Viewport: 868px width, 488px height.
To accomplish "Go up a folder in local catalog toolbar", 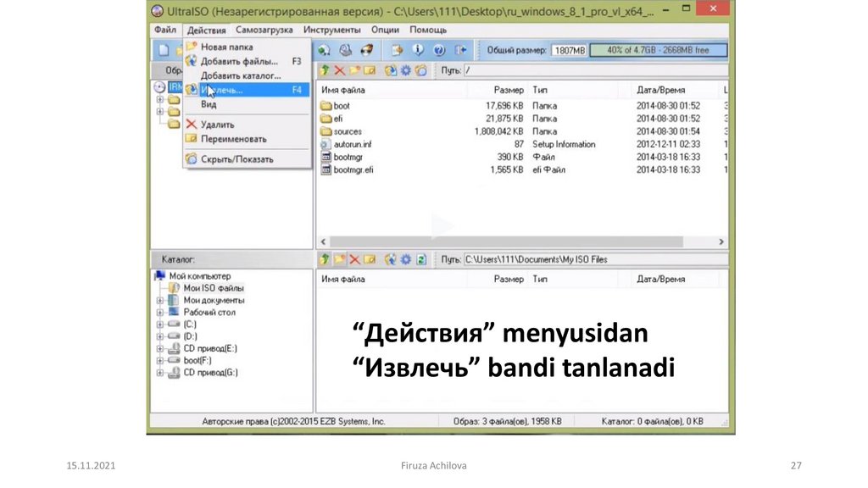I will coord(325,259).
